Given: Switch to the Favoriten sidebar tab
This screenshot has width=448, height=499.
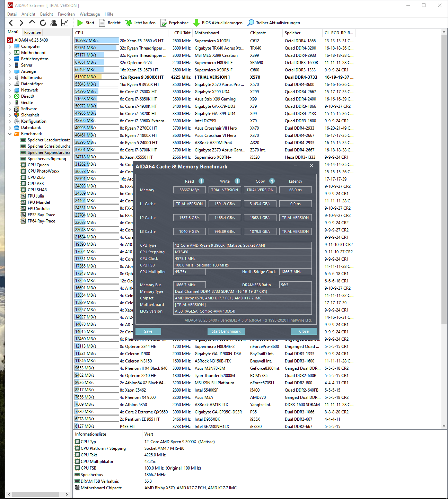Looking at the screenshot, I should (x=33, y=32).
